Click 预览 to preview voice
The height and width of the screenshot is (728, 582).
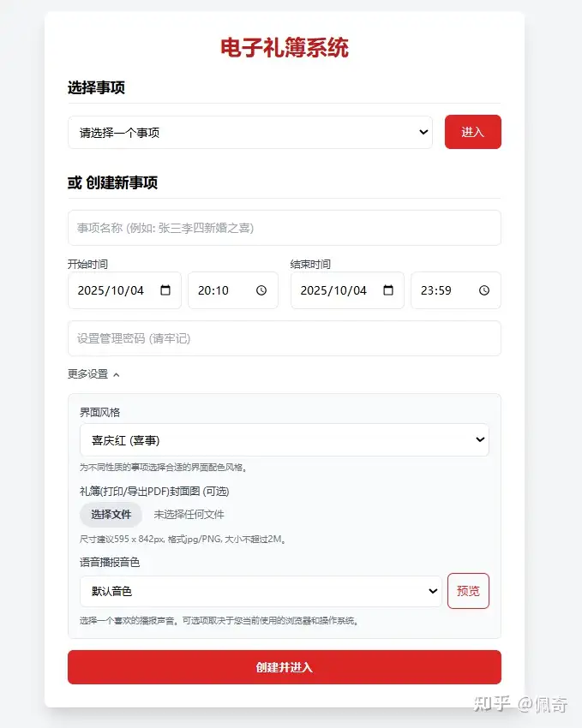pos(468,591)
